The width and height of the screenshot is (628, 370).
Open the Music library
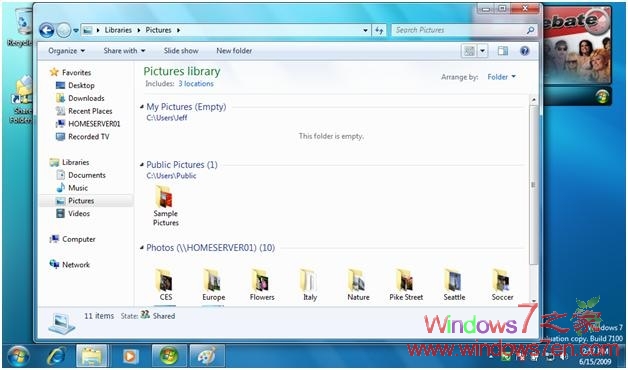72,188
